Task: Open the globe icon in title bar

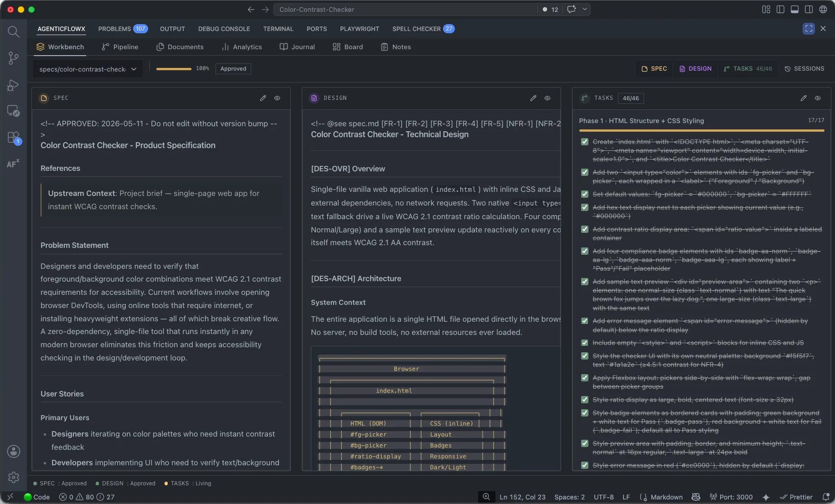Action: click(x=823, y=10)
